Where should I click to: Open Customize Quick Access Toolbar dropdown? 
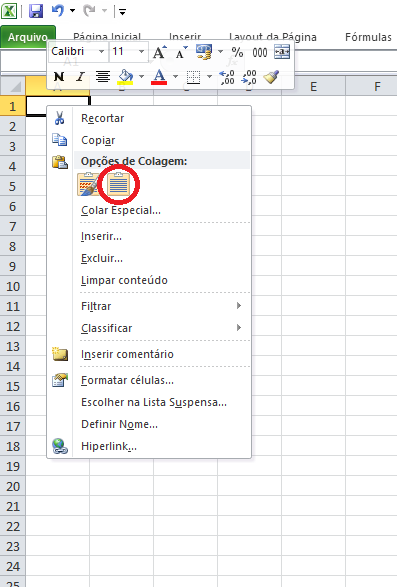(122, 12)
